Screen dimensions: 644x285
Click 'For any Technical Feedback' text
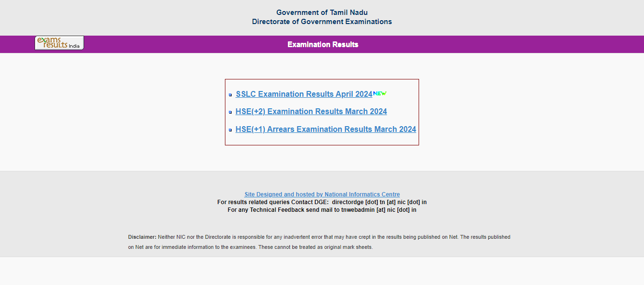[x=266, y=210]
